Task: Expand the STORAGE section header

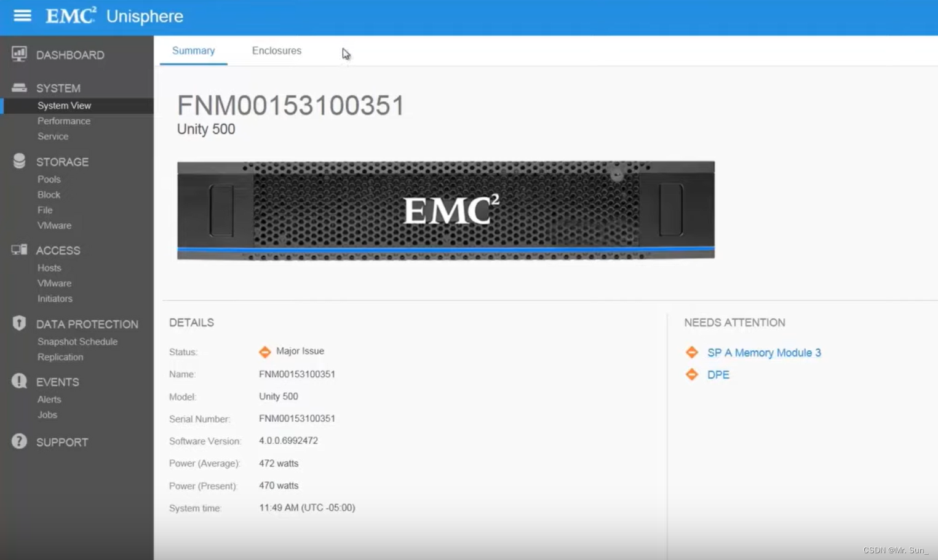Action: tap(62, 162)
